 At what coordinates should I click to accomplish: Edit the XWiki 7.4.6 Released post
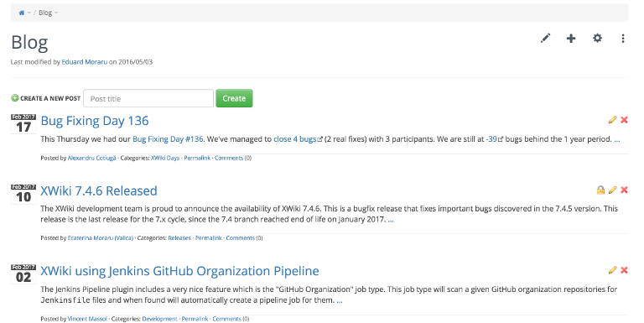tap(612, 190)
